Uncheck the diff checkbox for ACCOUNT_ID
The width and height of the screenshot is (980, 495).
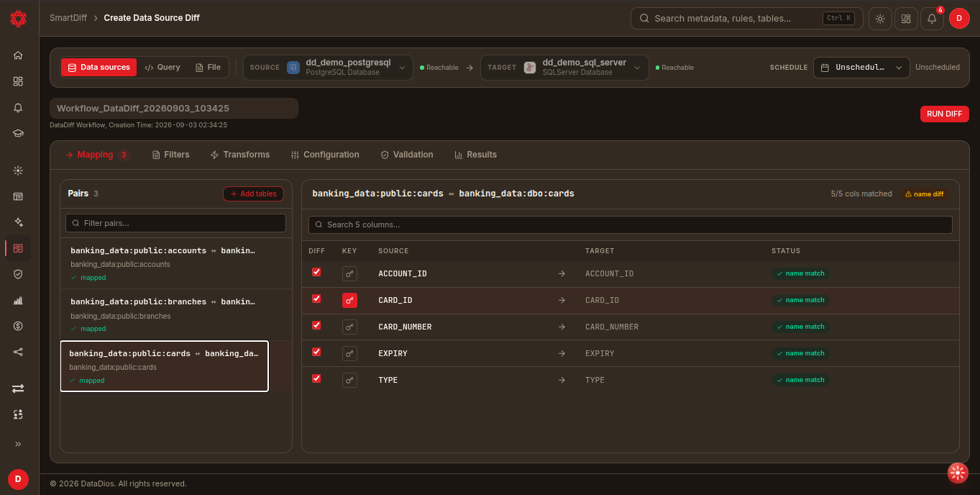click(x=316, y=272)
